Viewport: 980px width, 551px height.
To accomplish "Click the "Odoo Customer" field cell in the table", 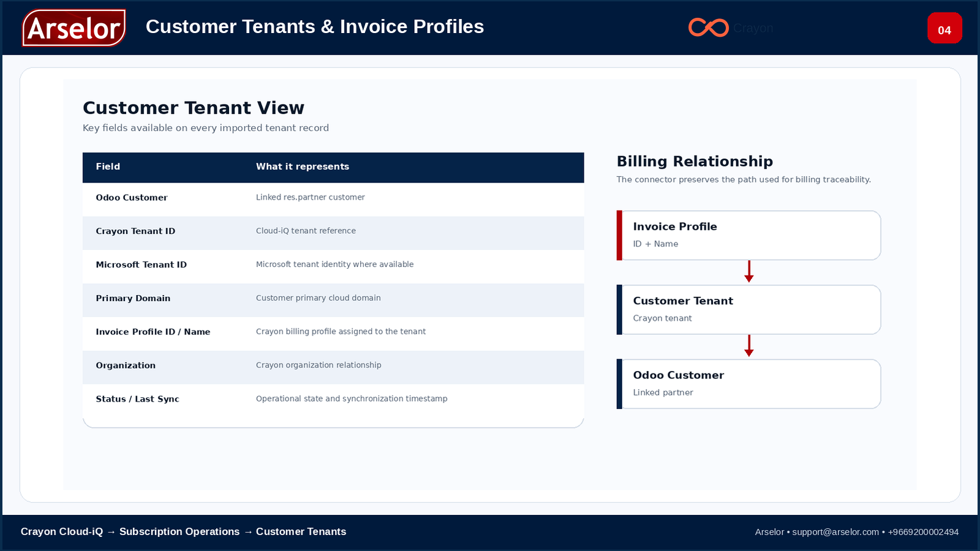I will click(x=132, y=198).
